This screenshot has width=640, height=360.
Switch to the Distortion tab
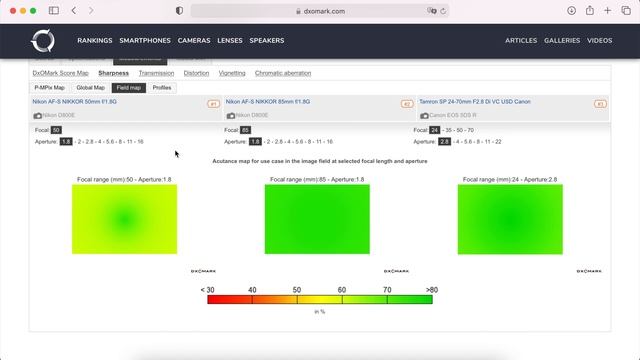[196, 73]
